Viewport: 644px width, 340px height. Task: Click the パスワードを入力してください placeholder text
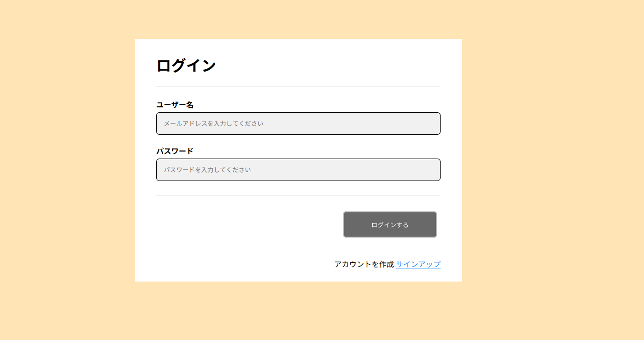pos(207,170)
